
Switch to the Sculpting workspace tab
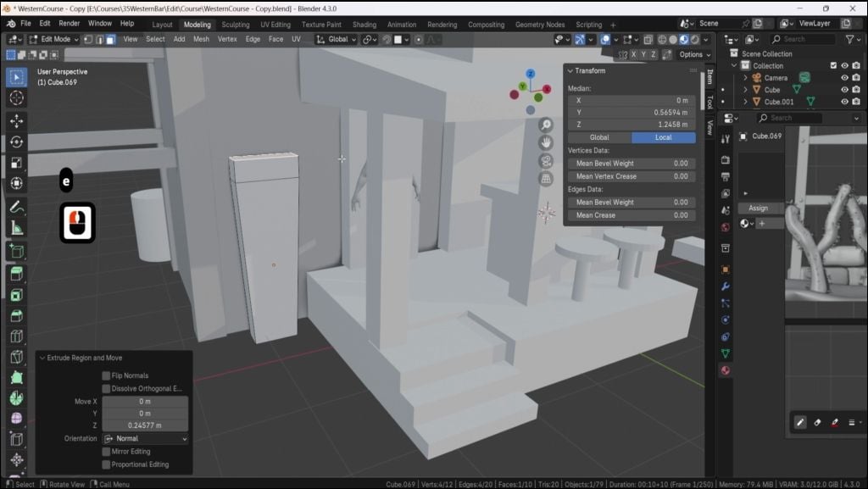coord(236,25)
